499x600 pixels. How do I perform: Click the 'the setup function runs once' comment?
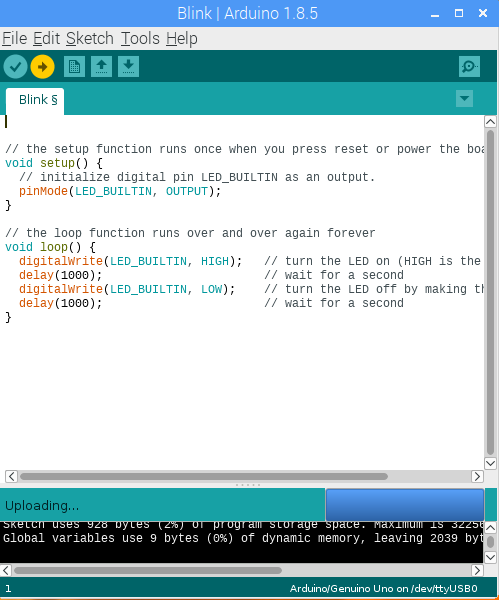(x=245, y=149)
